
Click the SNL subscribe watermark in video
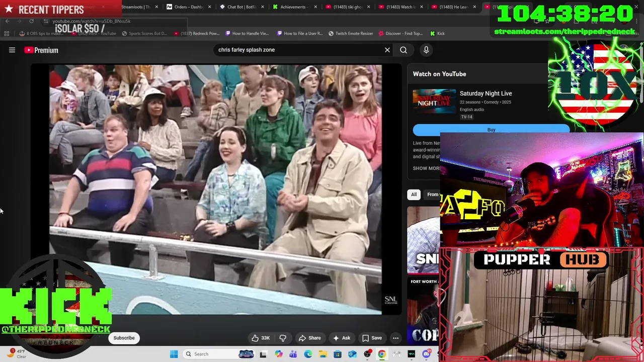(391, 300)
